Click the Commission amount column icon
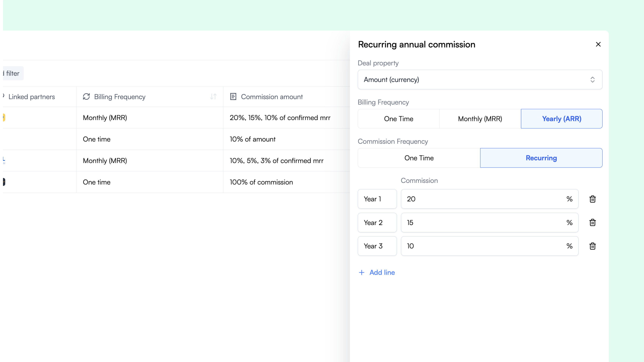Image resolution: width=644 pixels, height=362 pixels. pyautogui.click(x=233, y=97)
